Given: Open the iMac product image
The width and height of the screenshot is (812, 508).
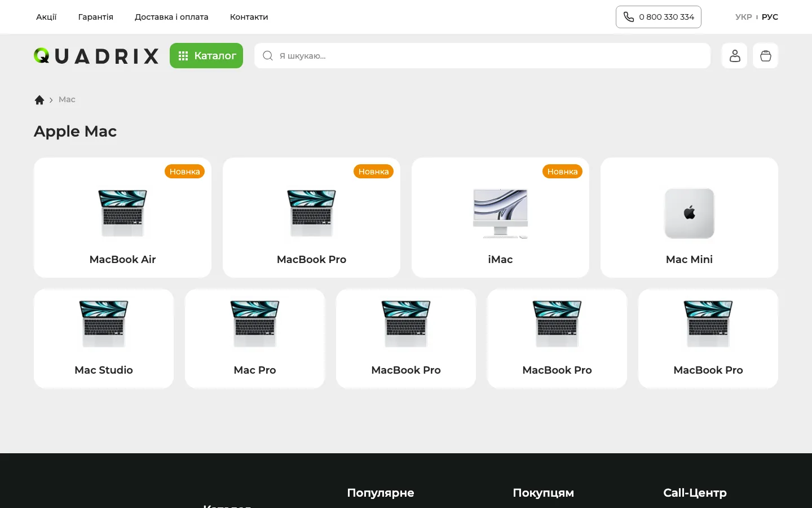Looking at the screenshot, I should click(x=501, y=213).
